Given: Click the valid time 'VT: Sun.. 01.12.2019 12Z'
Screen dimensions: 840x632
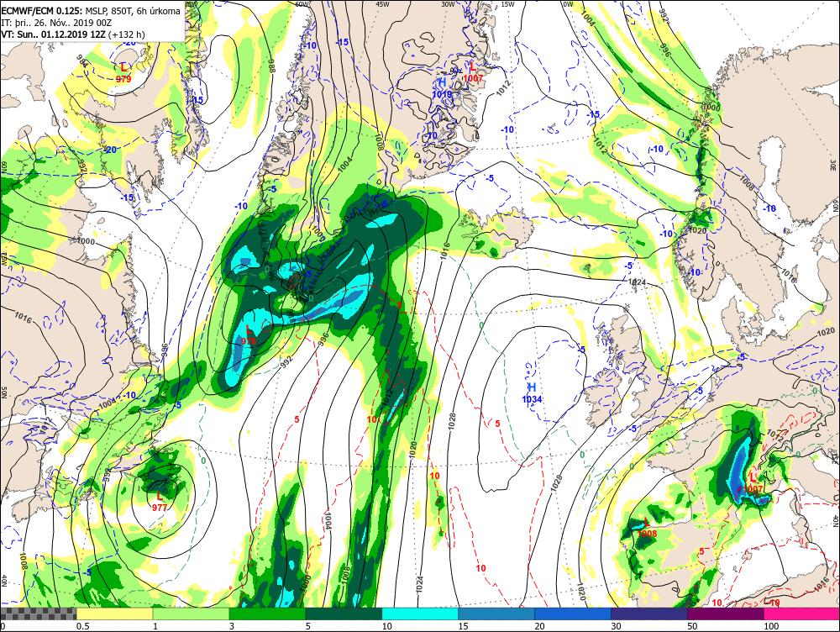Looking at the screenshot, I should [54, 34].
